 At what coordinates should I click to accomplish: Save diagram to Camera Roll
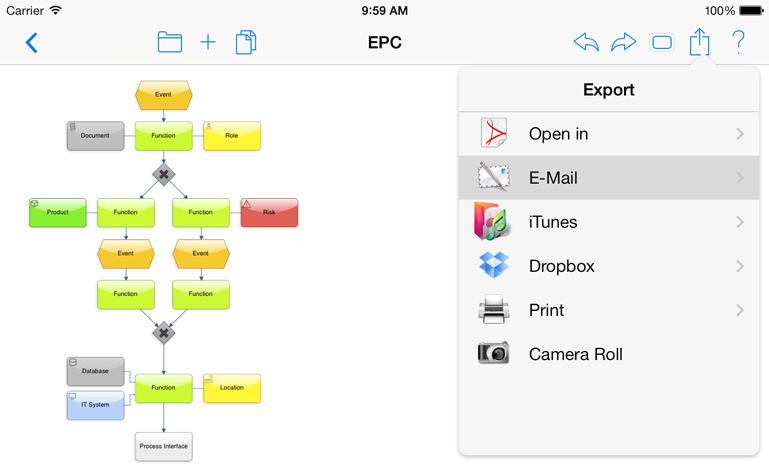point(609,354)
